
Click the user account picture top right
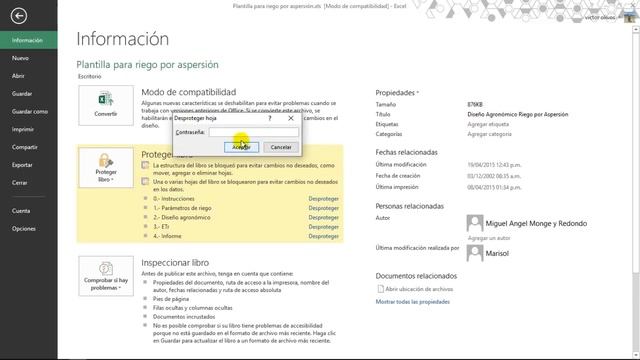pos(630,17)
